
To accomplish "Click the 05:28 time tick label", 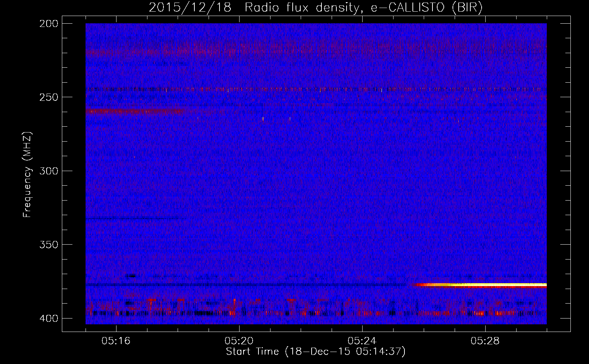I will pyautogui.click(x=485, y=341).
